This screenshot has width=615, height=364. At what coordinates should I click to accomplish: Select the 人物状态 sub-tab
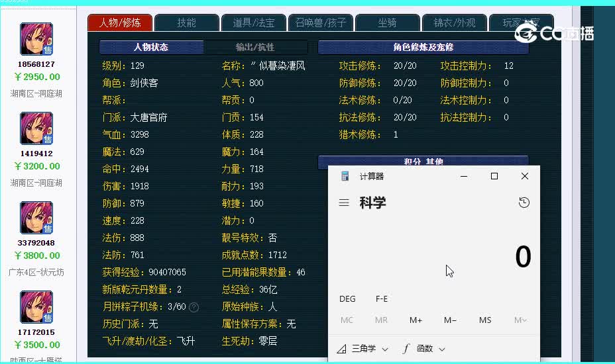click(151, 47)
